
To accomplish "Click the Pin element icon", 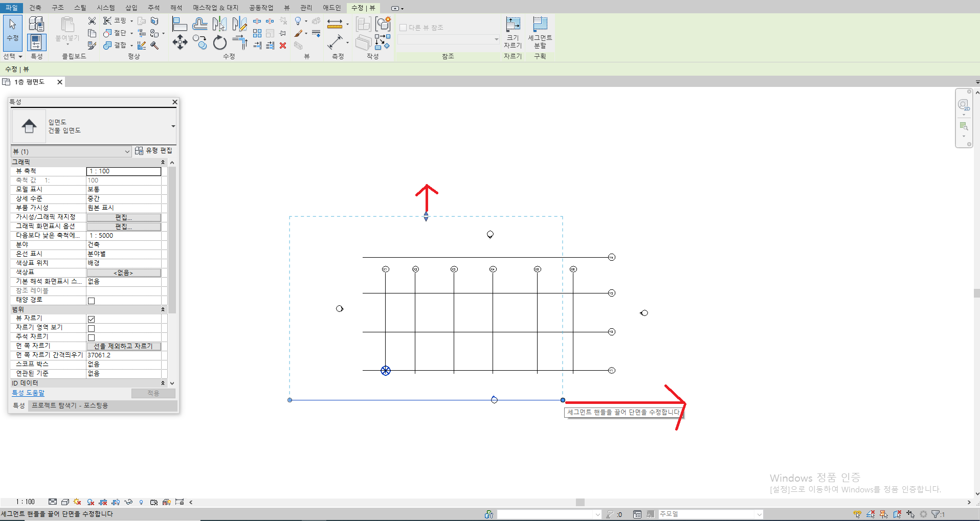I will 283,33.
